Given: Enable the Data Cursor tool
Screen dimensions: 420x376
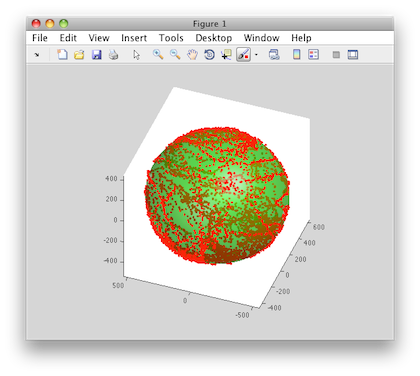Looking at the screenshot, I should click(x=226, y=54).
